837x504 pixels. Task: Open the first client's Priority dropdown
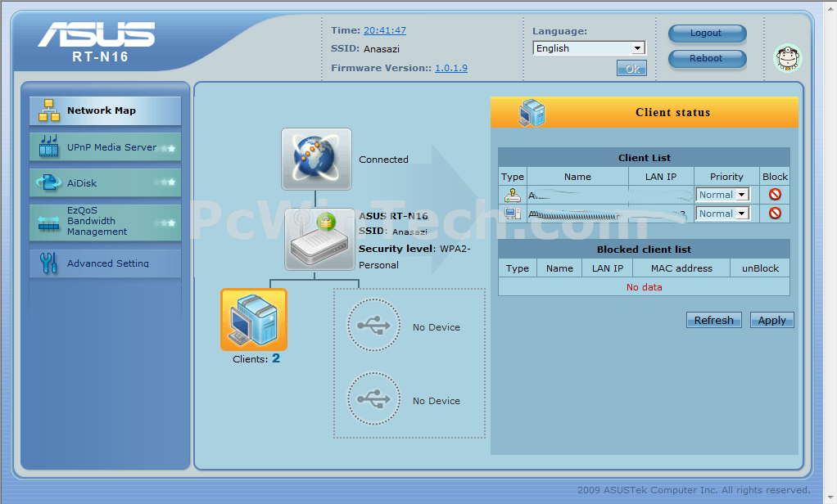coord(723,195)
